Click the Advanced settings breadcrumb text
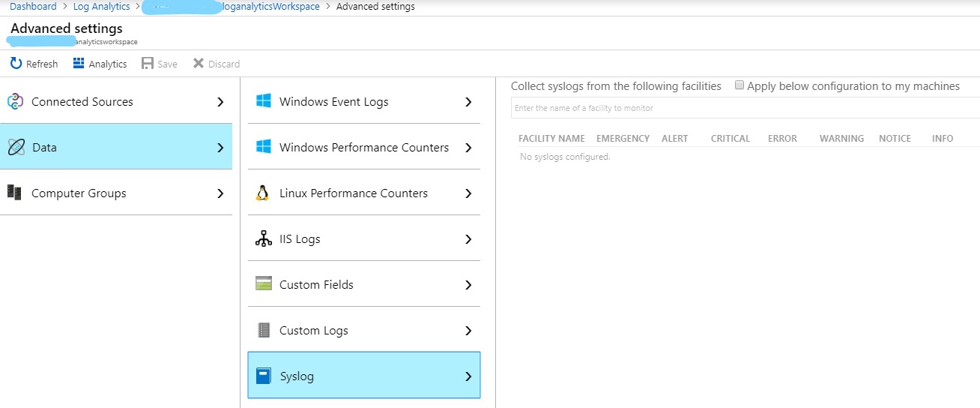 pos(375,6)
